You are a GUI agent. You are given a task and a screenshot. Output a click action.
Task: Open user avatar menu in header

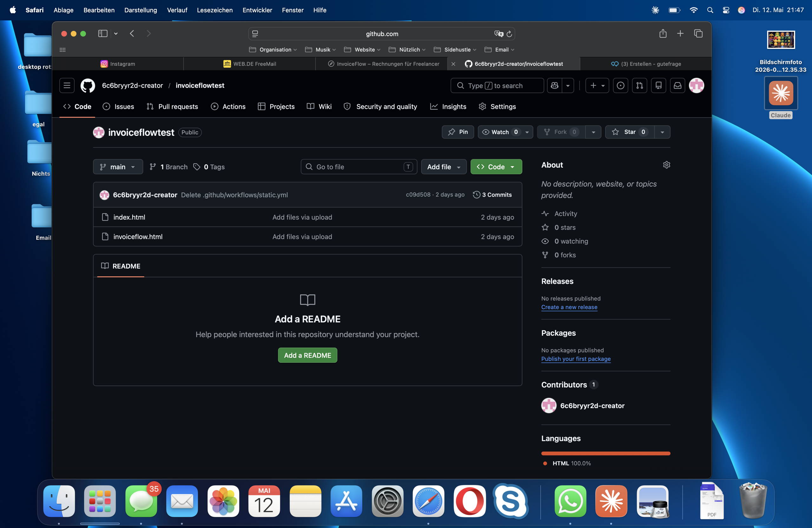[696, 85]
